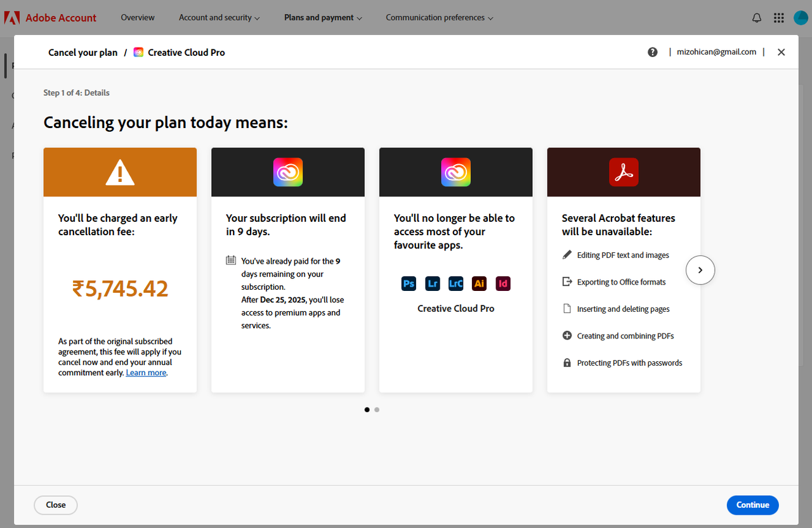Click Step 1 of 4: Details text
The height and width of the screenshot is (528, 812).
pyautogui.click(x=77, y=93)
